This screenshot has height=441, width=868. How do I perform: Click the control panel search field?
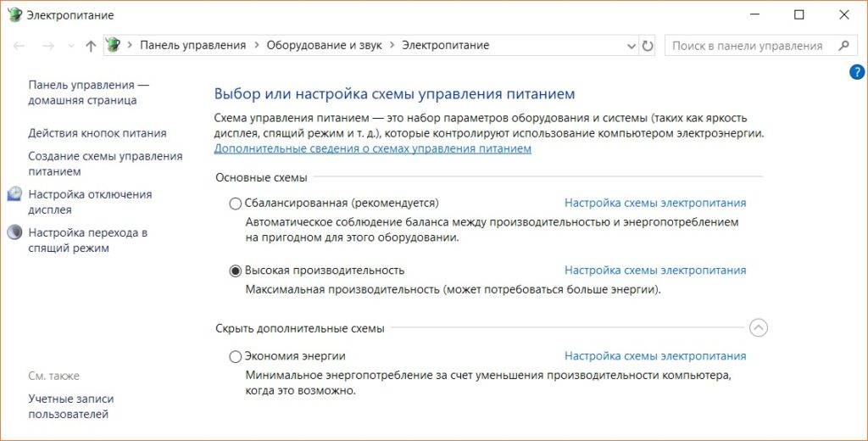click(746, 46)
